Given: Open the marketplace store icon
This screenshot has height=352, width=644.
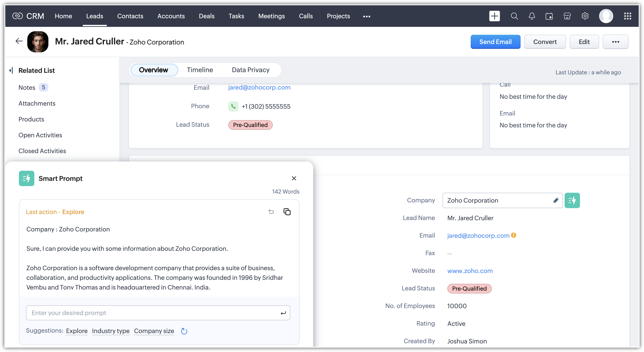Looking at the screenshot, I should (x=567, y=16).
